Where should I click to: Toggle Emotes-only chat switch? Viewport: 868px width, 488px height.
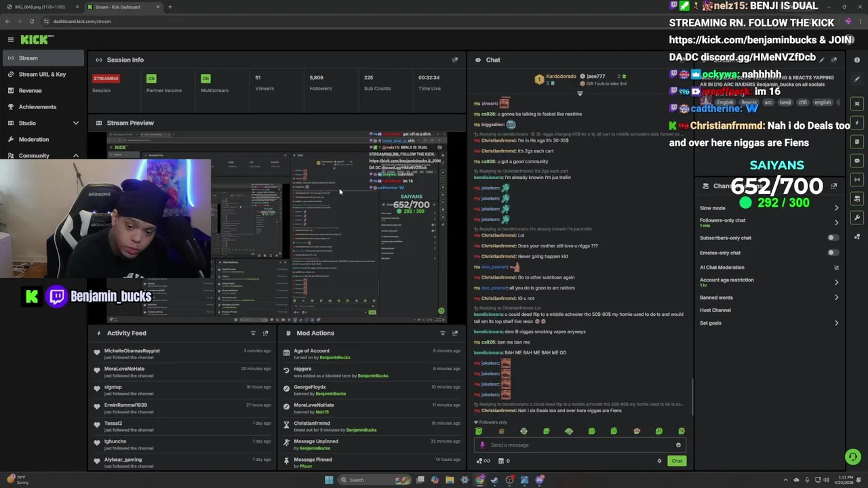click(x=833, y=253)
